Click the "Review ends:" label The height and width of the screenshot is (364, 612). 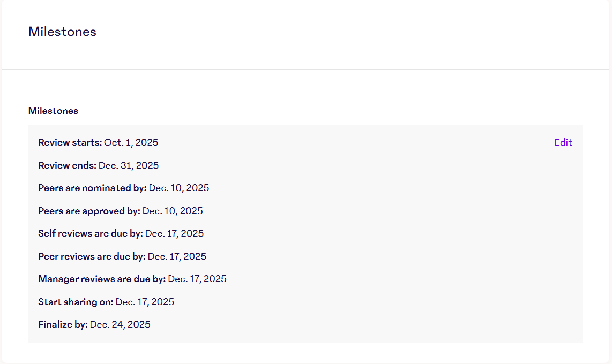68,165
